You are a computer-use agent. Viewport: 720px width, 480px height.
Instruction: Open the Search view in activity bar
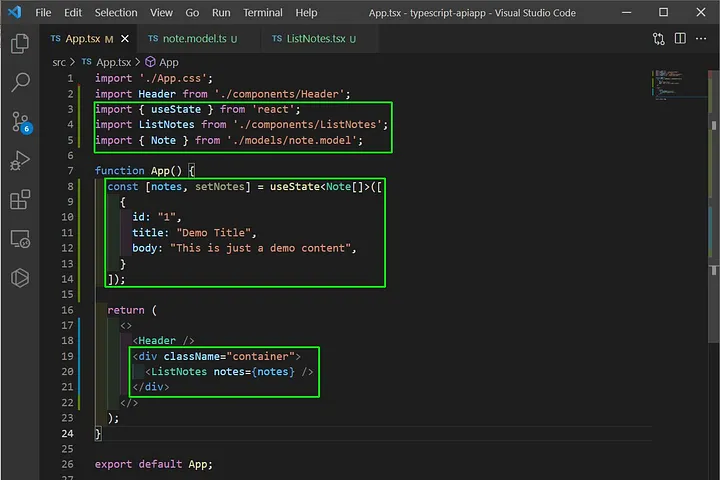pyautogui.click(x=20, y=82)
